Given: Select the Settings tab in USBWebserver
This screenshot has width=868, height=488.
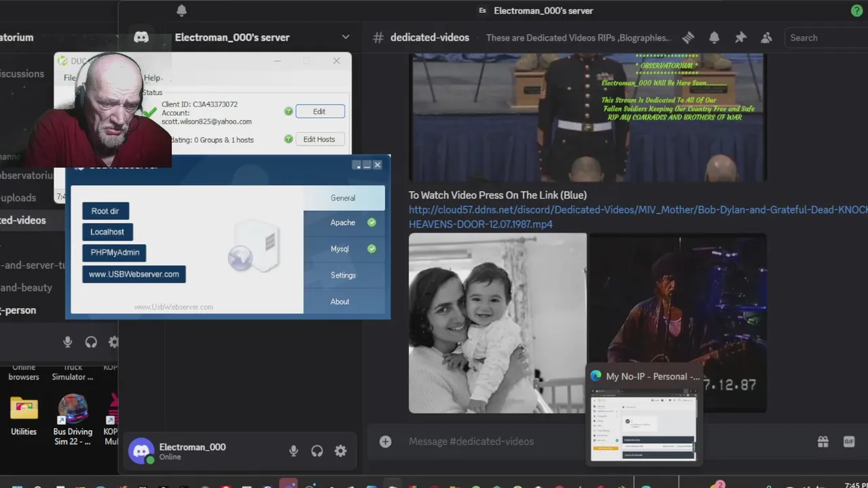Looking at the screenshot, I should tap(343, 275).
